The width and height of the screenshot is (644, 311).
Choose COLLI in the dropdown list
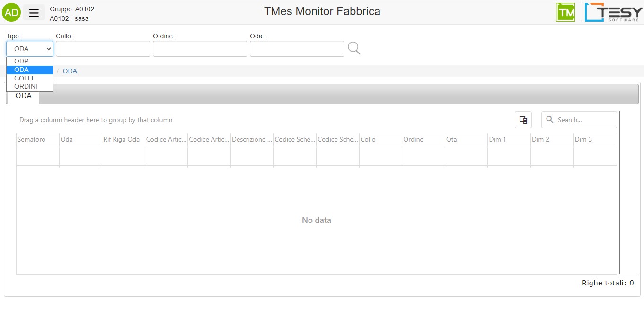(24, 78)
